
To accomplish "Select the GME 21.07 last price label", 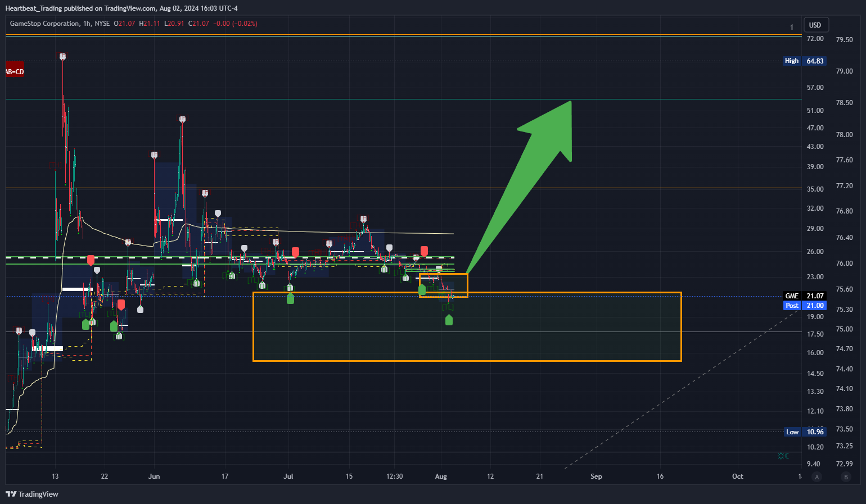I will pos(805,296).
